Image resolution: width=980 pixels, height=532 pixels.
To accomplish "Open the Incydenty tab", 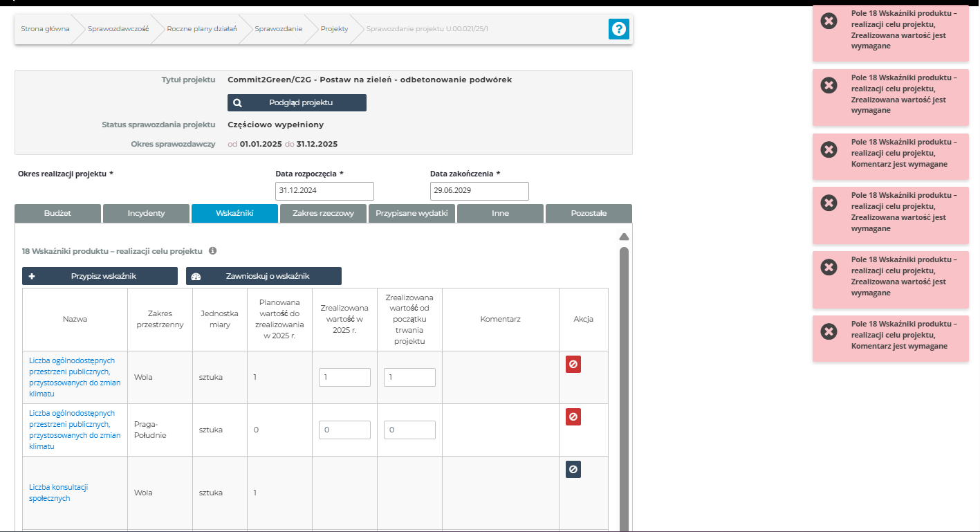I will point(146,213).
